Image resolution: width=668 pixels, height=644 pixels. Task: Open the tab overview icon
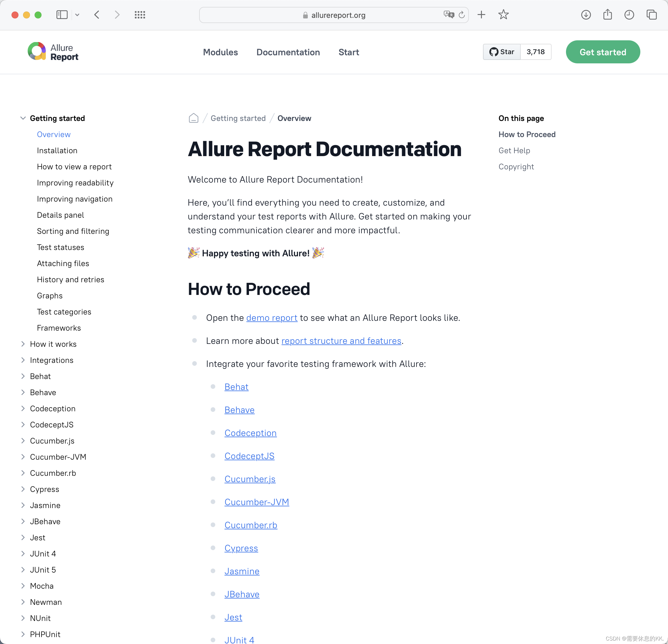651,15
